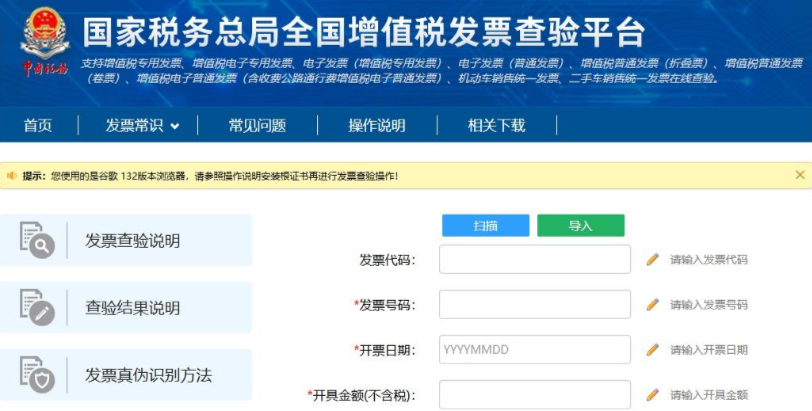Expand the 发票常识 dropdown menu

[x=143, y=126]
